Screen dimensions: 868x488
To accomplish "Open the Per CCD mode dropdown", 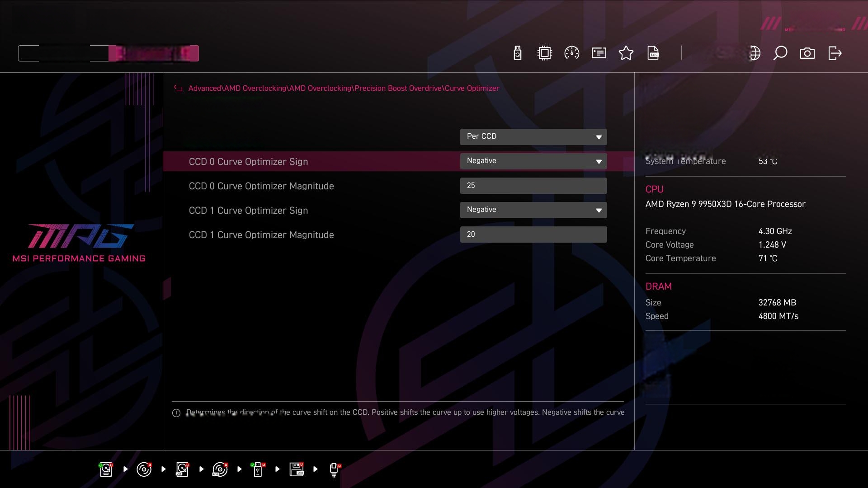I will click(x=533, y=137).
